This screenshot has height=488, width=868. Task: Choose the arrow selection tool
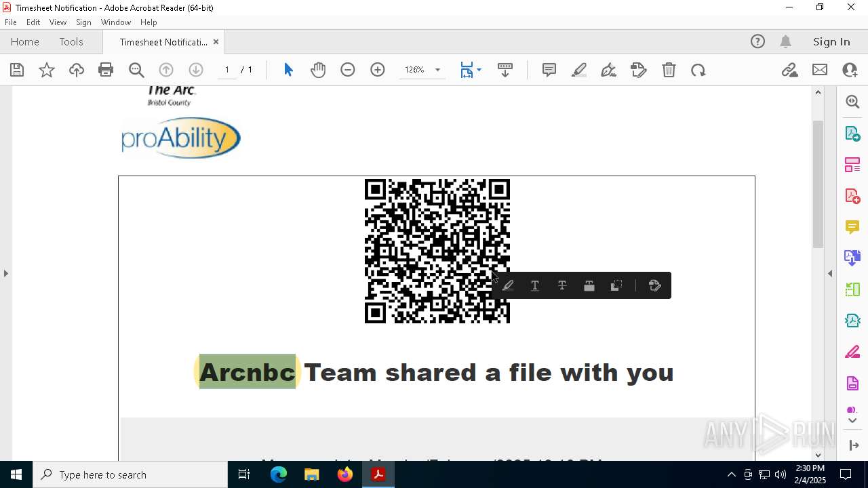288,70
